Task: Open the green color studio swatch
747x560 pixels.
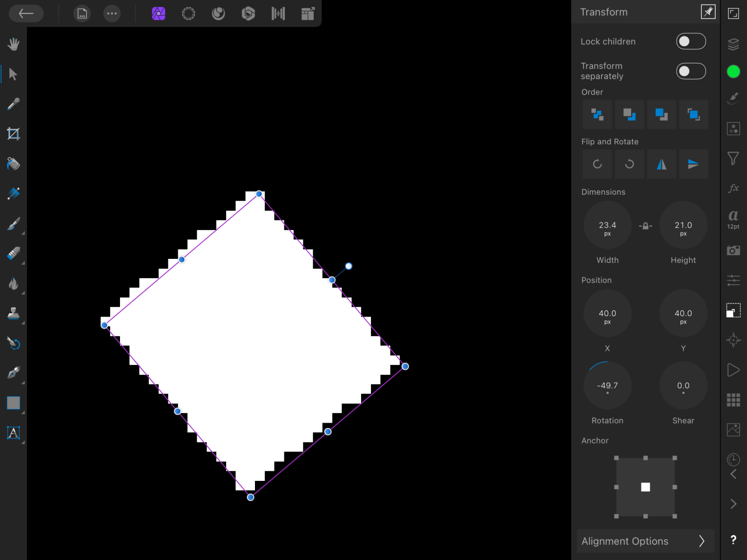Action: [733, 72]
